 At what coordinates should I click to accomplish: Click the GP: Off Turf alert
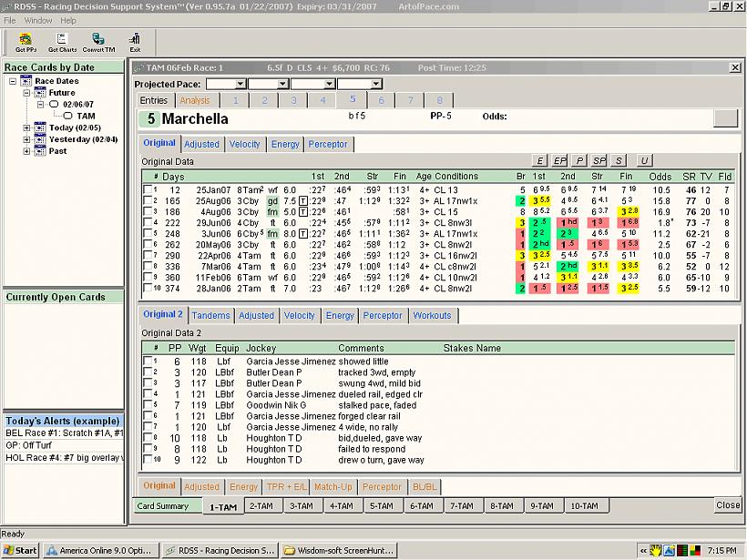tap(64, 445)
